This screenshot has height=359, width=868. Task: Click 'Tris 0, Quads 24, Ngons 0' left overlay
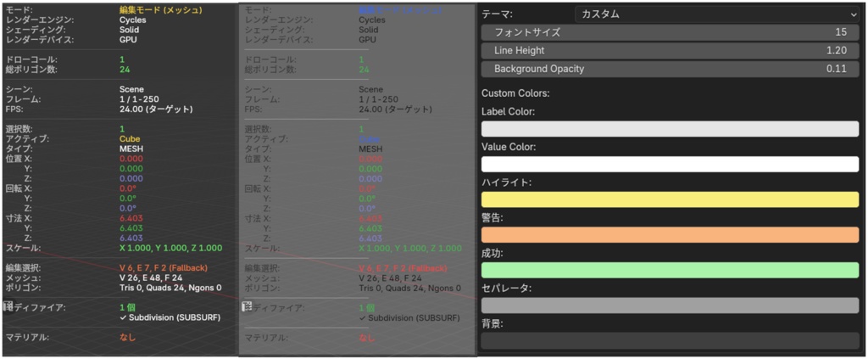tap(170, 288)
